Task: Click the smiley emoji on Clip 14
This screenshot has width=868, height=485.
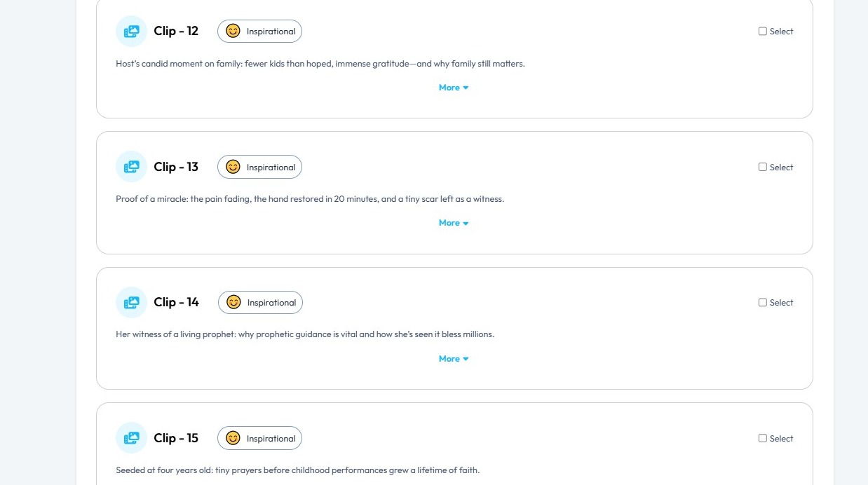Action: (234, 303)
